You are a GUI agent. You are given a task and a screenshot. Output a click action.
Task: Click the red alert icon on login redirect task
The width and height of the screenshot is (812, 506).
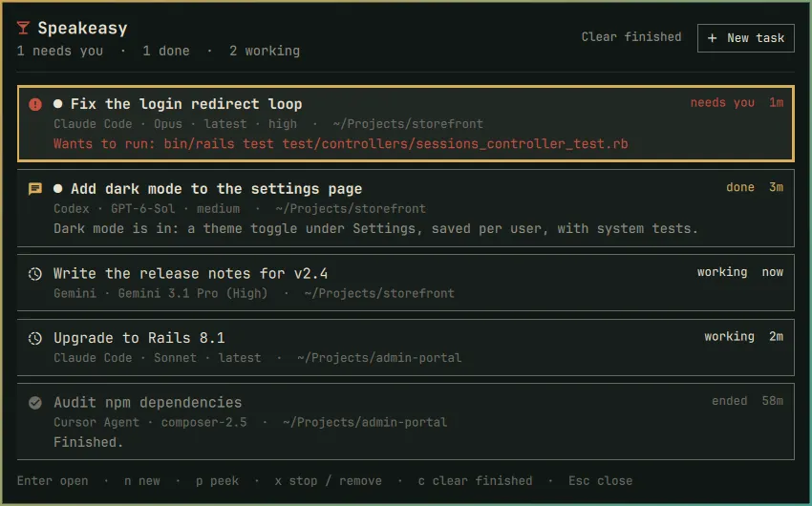pos(35,104)
